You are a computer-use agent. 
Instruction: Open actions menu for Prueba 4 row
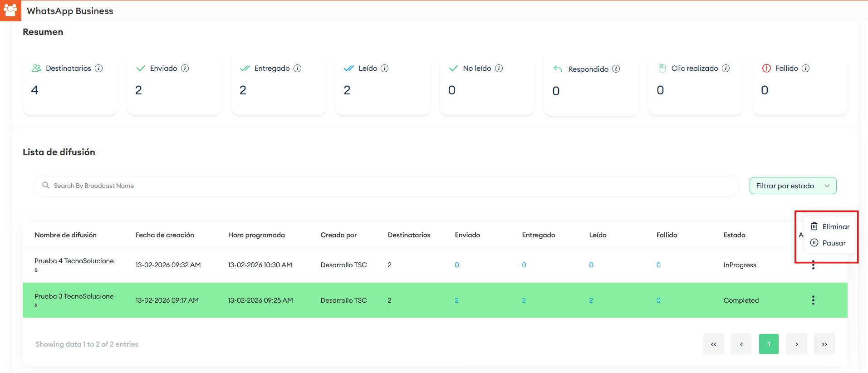point(813,265)
